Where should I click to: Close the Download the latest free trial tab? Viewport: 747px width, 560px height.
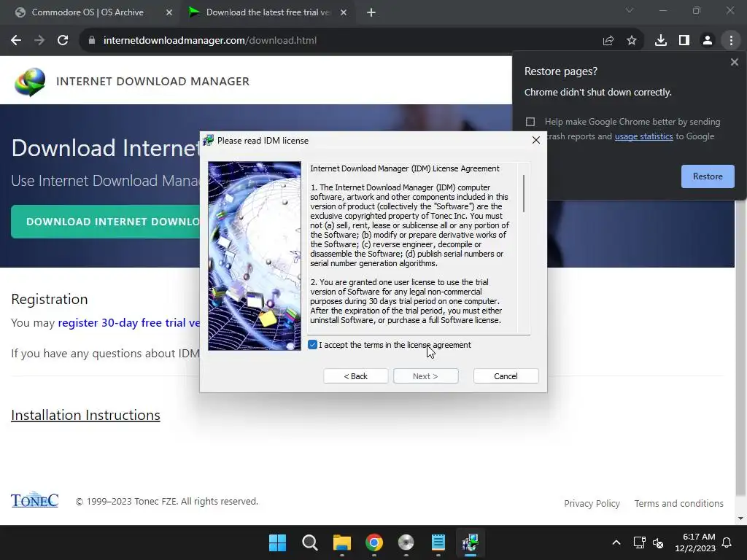pos(344,12)
